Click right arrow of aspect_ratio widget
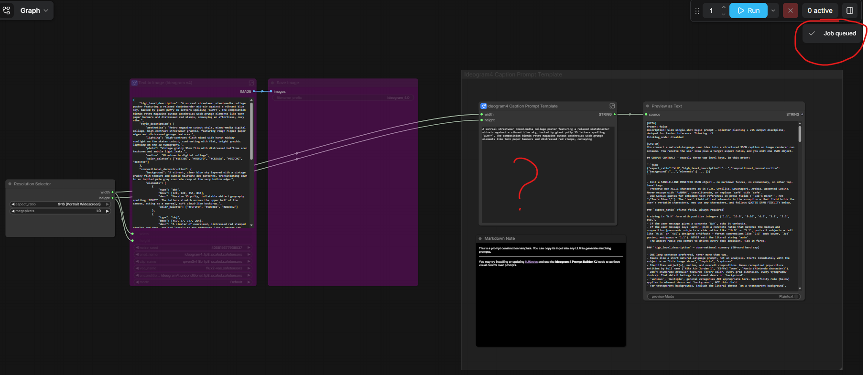Viewport: 868px width, 375px height. [x=108, y=204]
